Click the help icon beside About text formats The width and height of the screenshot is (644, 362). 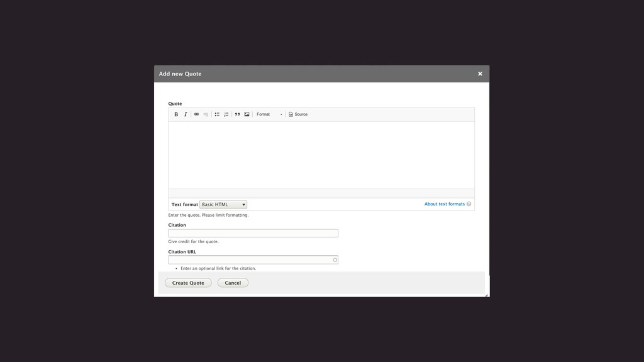click(x=469, y=204)
